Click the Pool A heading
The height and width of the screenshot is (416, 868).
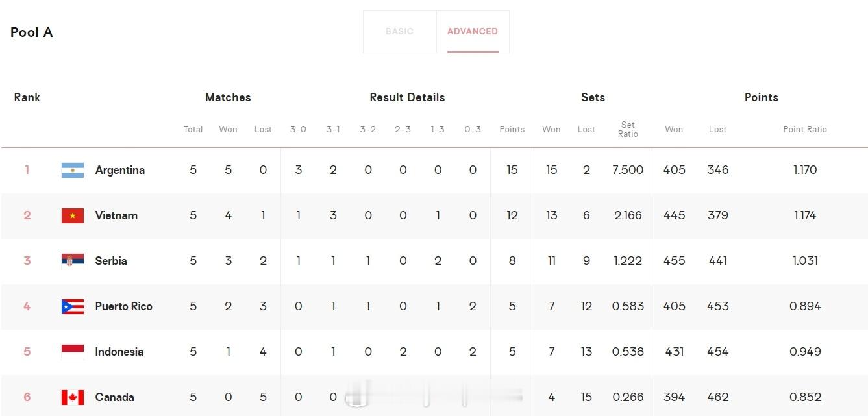coord(32,32)
